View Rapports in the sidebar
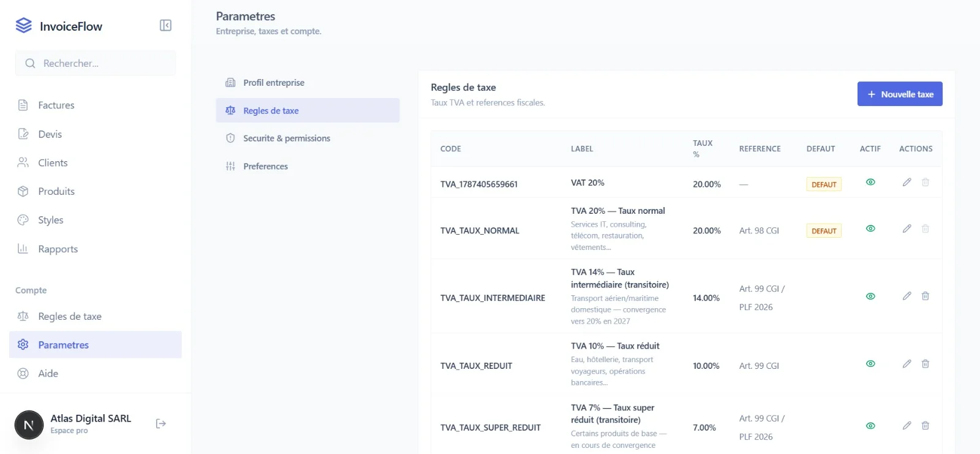 96,249
